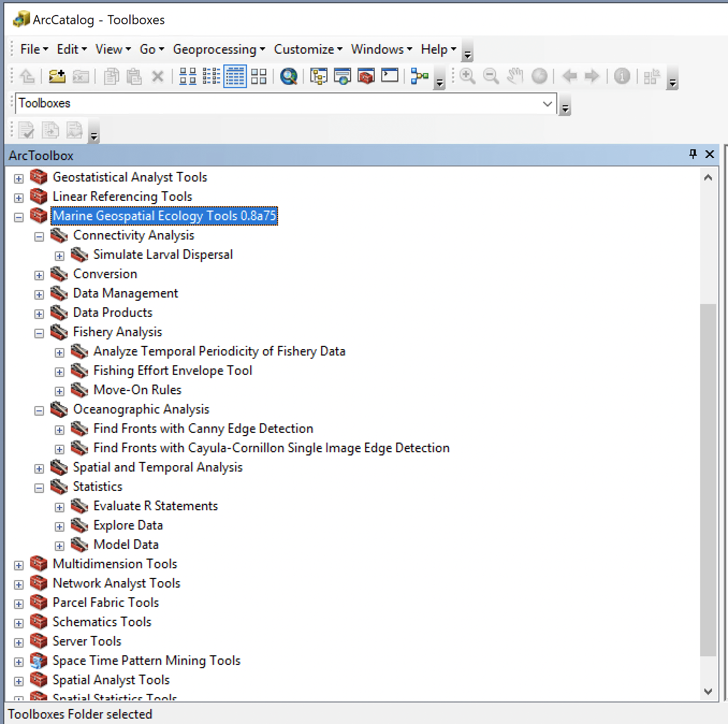Open the Search window icon

tap(343, 76)
